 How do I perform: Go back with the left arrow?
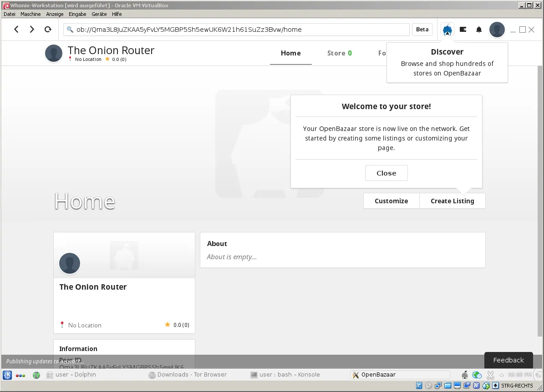(16, 30)
